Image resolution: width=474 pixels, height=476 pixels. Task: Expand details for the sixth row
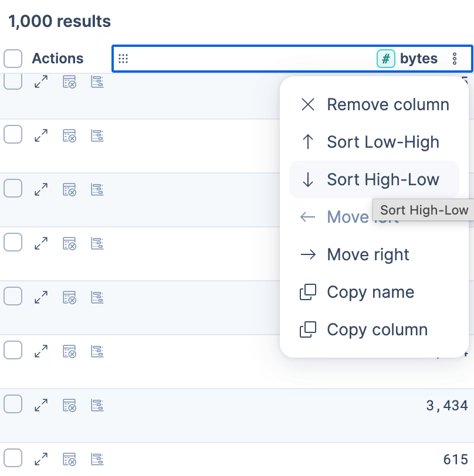(x=41, y=351)
